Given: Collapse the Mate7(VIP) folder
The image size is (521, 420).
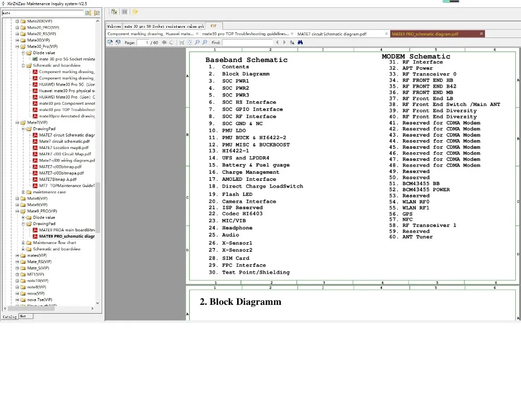Looking at the screenshot, I should coord(17,122).
